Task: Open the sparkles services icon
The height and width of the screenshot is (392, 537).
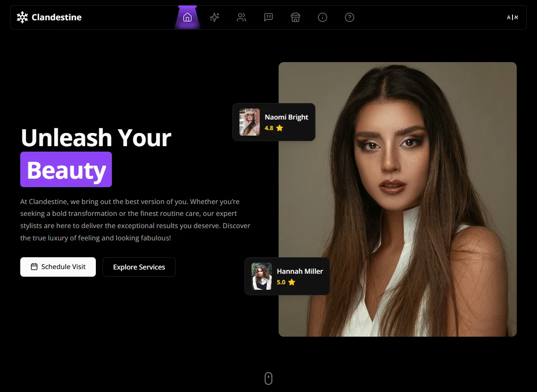Action: tap(214, 17)
